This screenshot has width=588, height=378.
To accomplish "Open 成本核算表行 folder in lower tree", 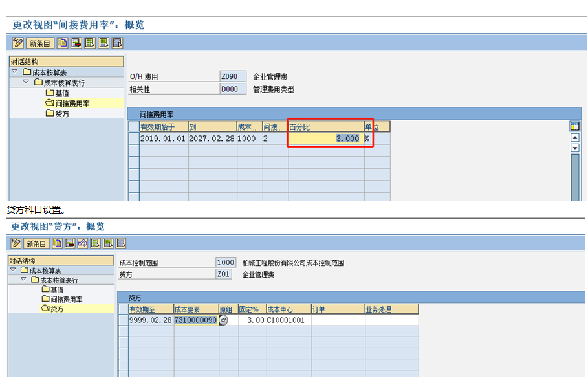I will [55, 280].
